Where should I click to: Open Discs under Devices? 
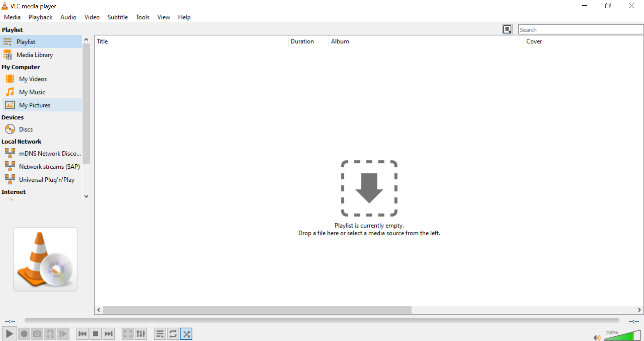tap(42, 129)
